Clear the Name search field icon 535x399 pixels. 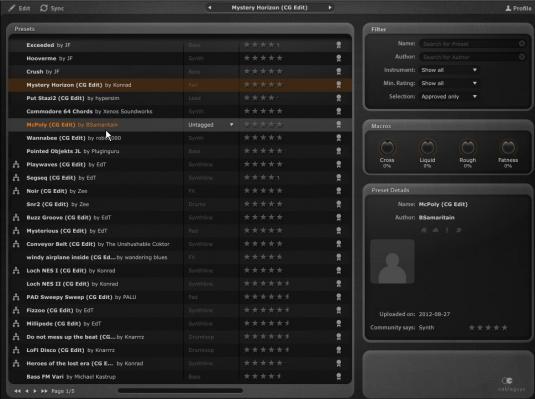pyautogui.click(x=522, y=44)
